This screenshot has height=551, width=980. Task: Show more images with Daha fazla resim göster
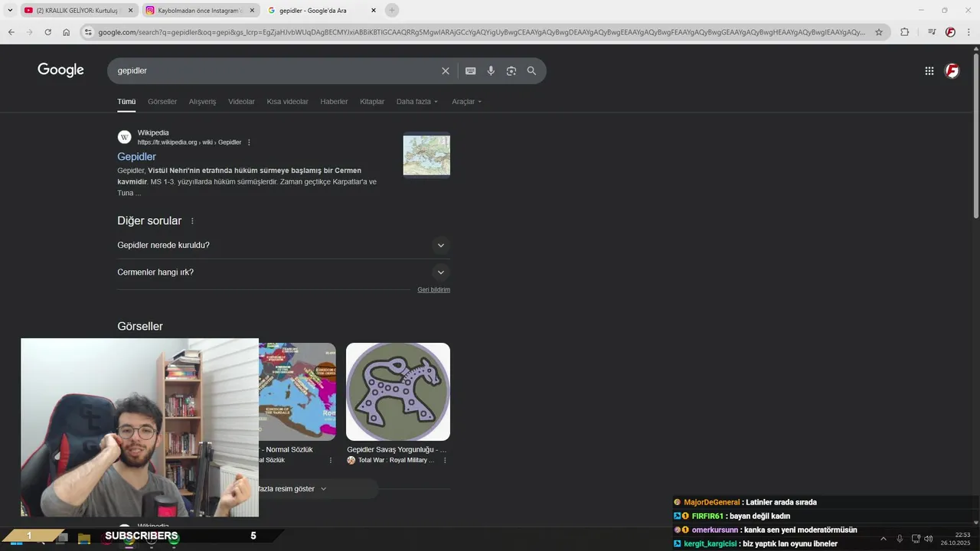pyautogui.click(x=318, y=489)
